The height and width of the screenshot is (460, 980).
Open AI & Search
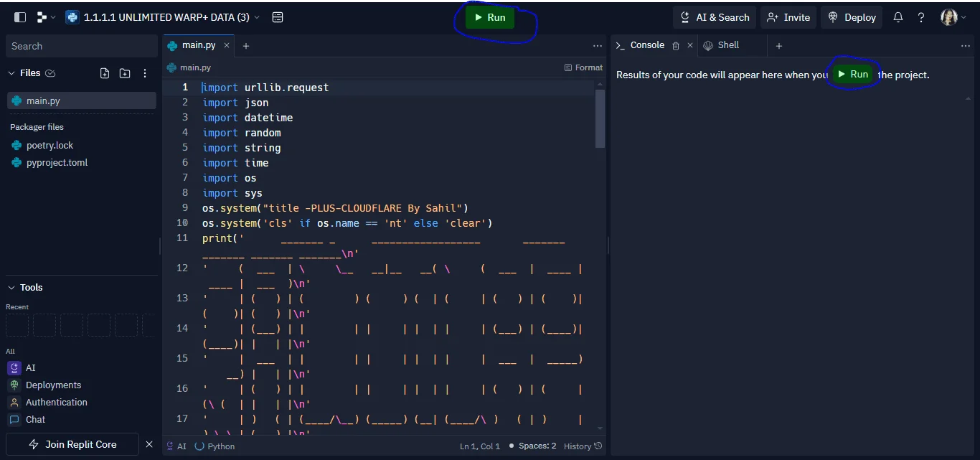[715, 17]
